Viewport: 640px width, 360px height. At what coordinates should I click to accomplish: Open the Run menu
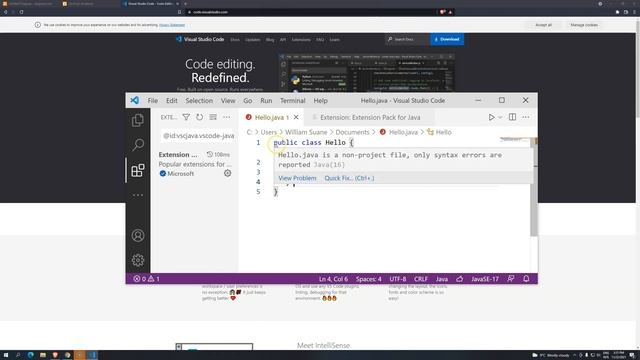coord(266,100)
